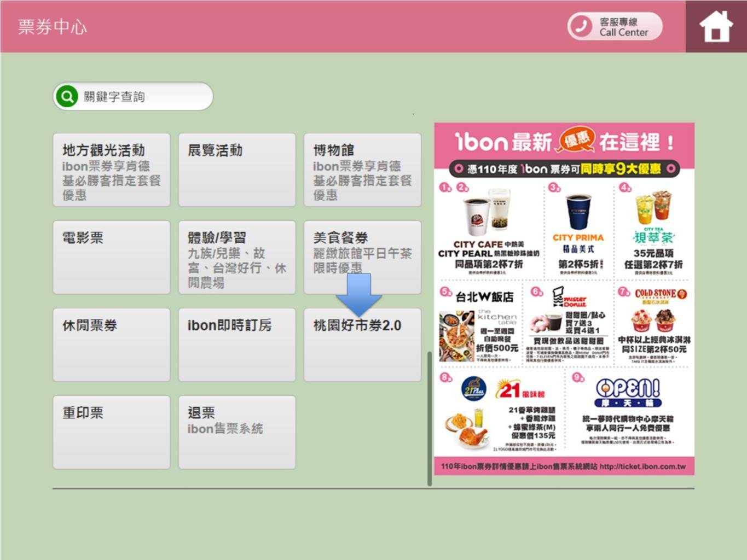Select the 桃園好市券2.0 tile
Image resolution: width=747 pixels, height=560 pixels.
click(x=362, y=345)
